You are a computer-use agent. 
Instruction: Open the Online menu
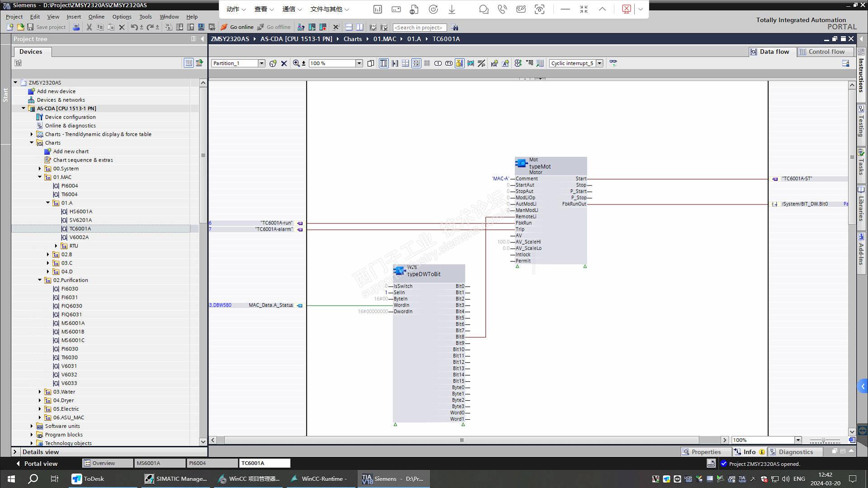96,17
